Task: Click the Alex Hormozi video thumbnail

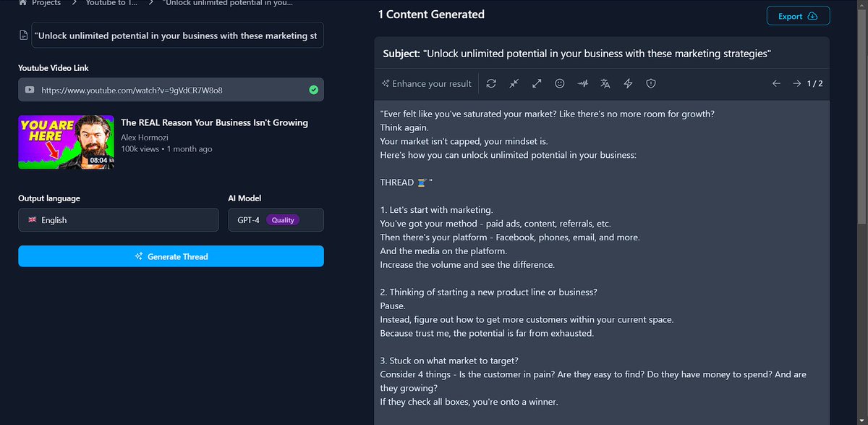Action: (66, 142)
